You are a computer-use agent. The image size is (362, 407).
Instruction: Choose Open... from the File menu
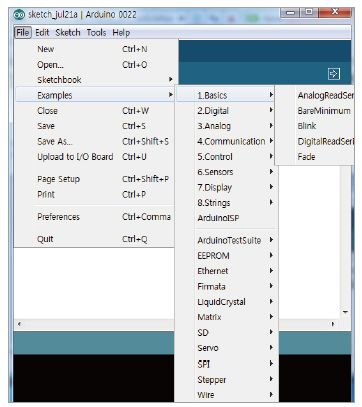point(95,65)
